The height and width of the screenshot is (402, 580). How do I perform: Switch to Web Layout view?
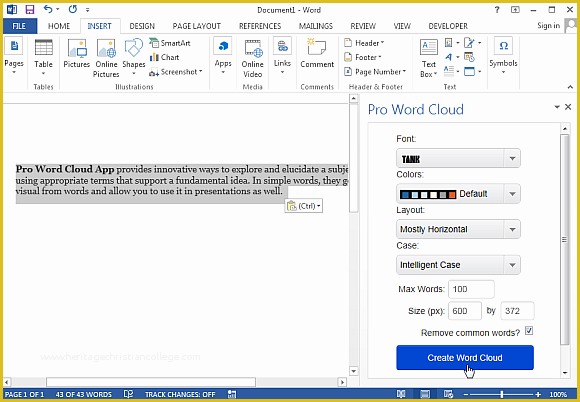pyautogui.click(x=448, y=394)
